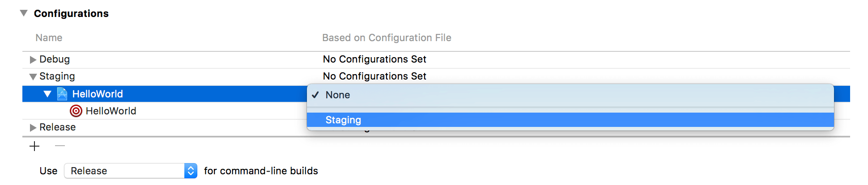
Task: Collapse the Staging configuration row
Action: [33, 77]
